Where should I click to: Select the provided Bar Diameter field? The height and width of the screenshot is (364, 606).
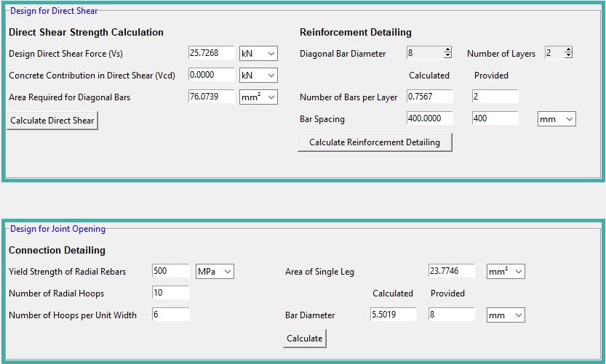(451, 314)
